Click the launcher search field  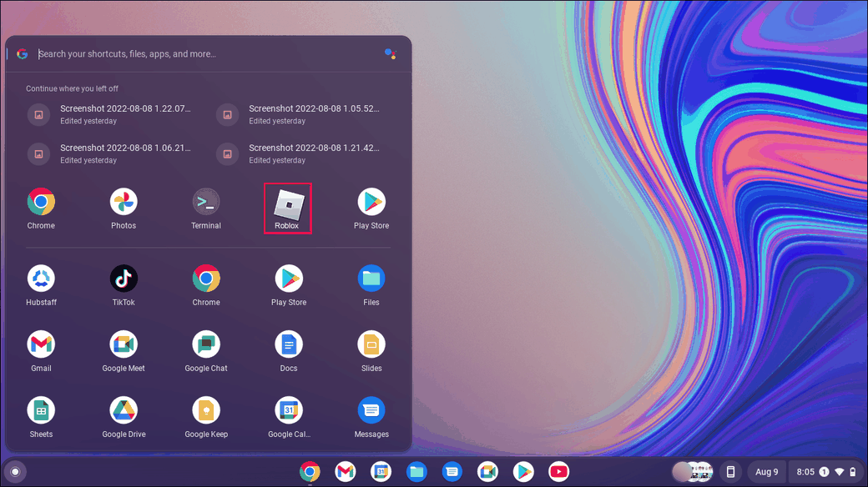click(x=209, y=54)
